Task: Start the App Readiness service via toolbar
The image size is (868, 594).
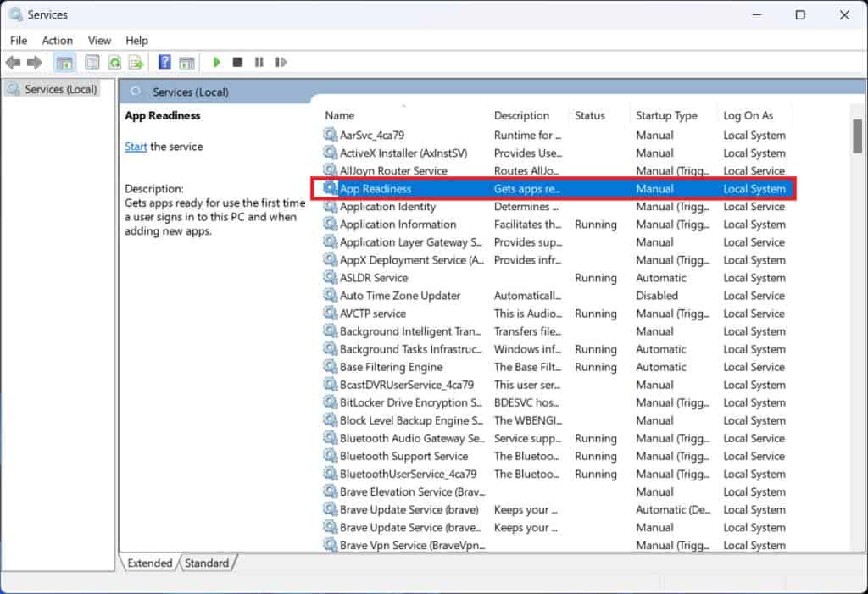Action: pos(218,62)
